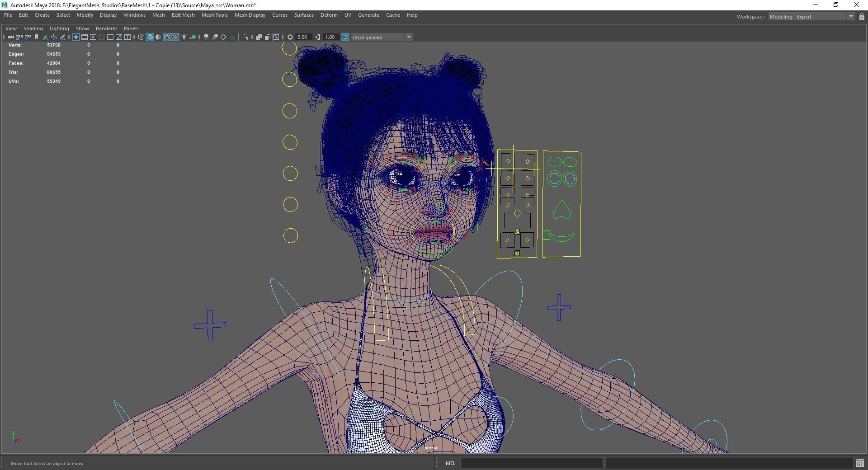This screenshot has width=868, height=470.
Task: Open the Mesh Tools menu
Action: (215, 15)
